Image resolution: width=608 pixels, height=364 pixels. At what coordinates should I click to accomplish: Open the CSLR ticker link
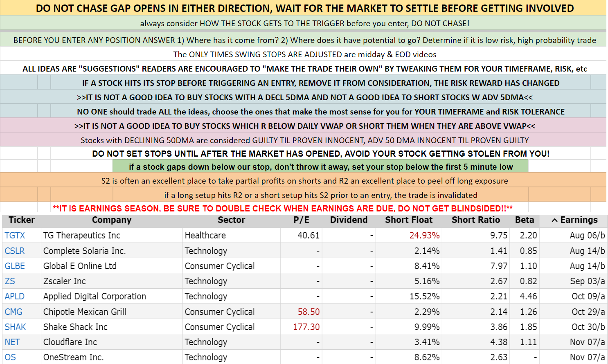tap(15, 251)
